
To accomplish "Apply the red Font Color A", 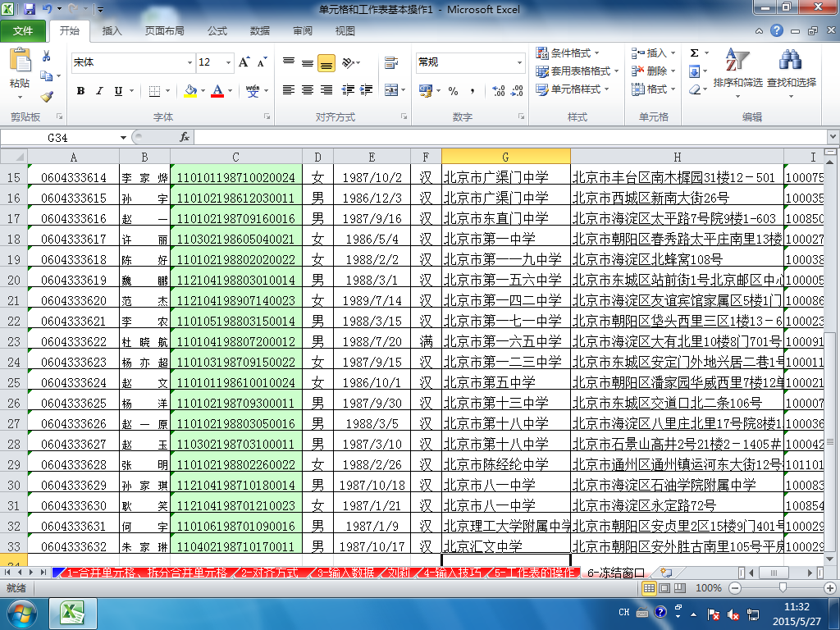I will tap(217, 90).
